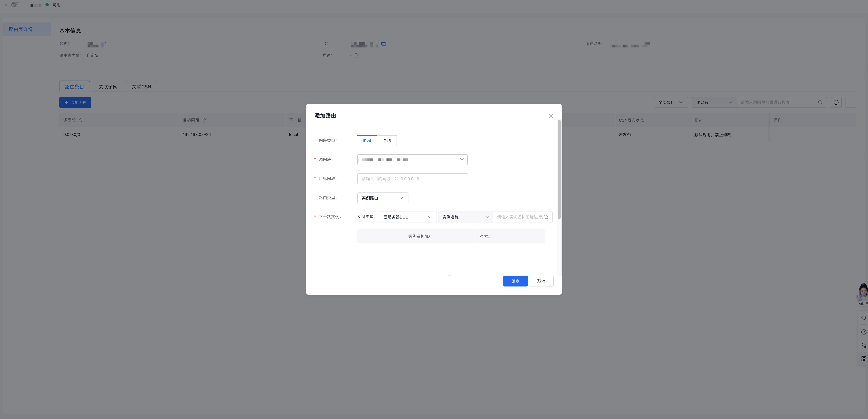Viewport: 868px width, 419px height.
Task: Click the 目标网段 input field
Action: coord(412,179)
